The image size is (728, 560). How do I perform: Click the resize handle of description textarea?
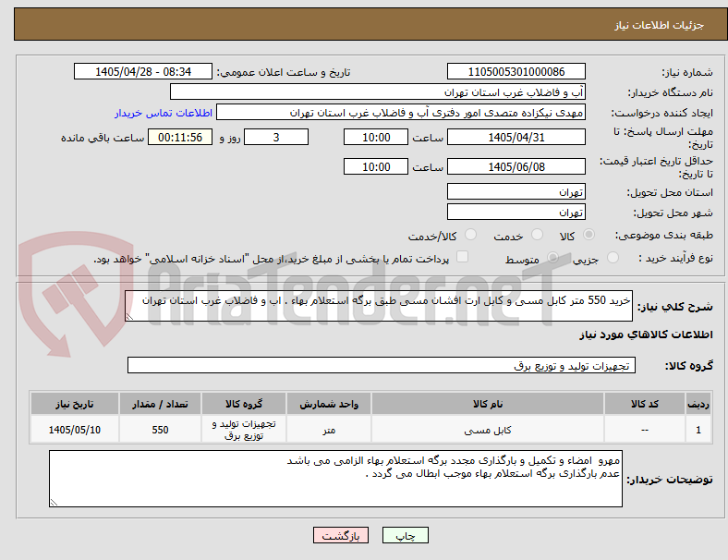point(129,317)
